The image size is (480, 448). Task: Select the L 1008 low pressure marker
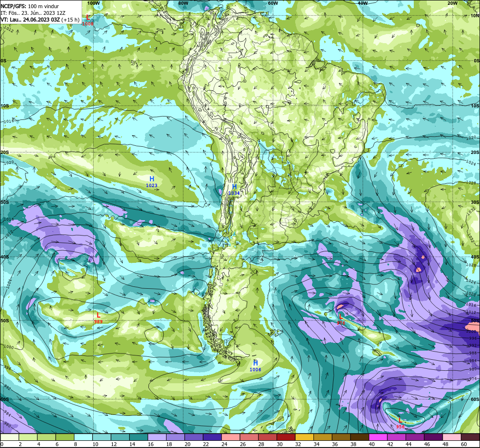[x=88, y=20]
